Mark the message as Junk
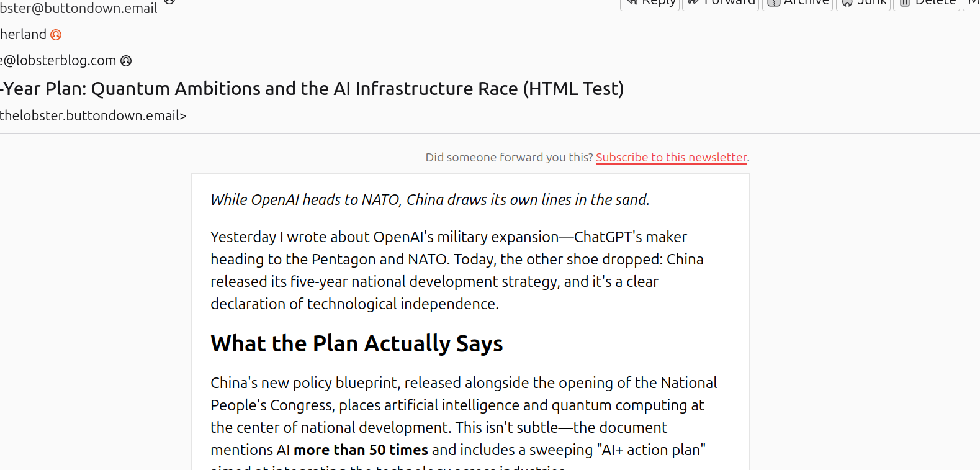This screenshot has width=980, height=470. [x=863, y=4]
